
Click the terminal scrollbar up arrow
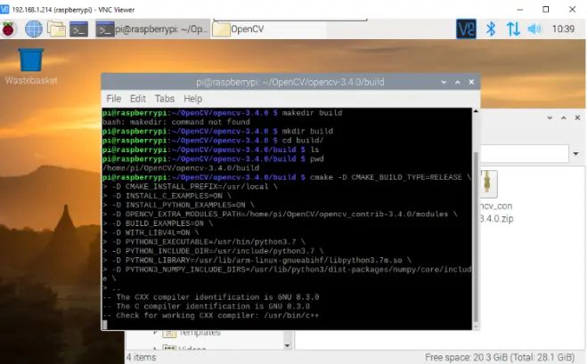tap(476, 111)
